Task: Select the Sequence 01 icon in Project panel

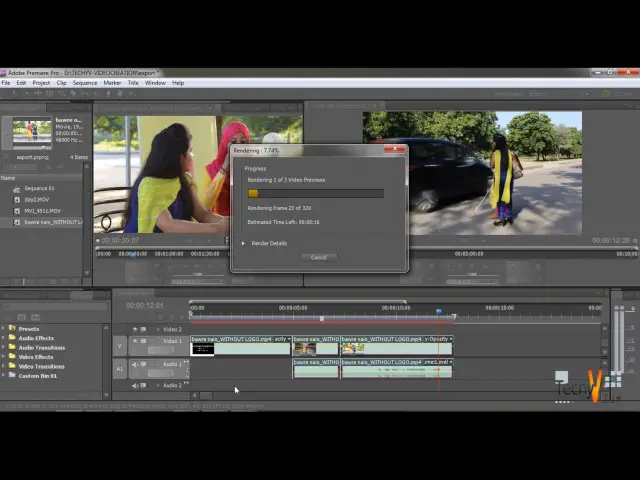Action: click(x=17, y=189)
